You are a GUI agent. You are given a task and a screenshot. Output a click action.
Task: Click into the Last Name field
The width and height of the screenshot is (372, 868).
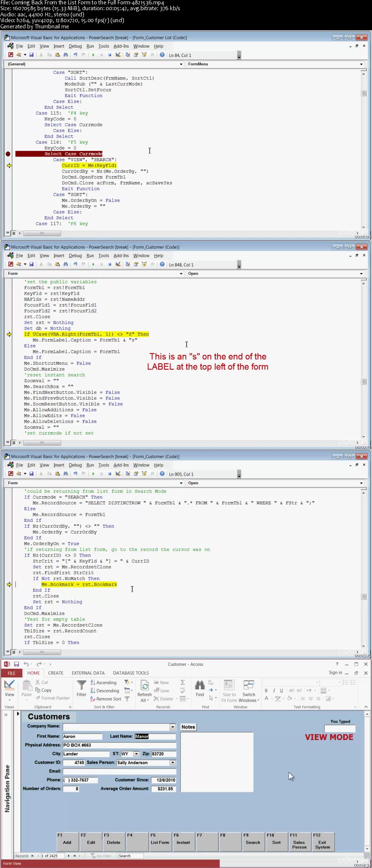155,736
